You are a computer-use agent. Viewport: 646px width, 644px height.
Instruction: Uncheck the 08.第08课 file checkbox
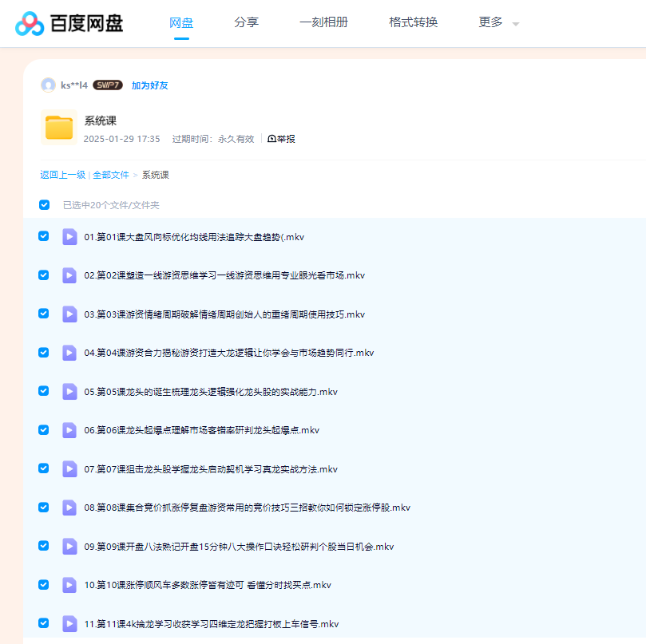[x=44, y=507]
